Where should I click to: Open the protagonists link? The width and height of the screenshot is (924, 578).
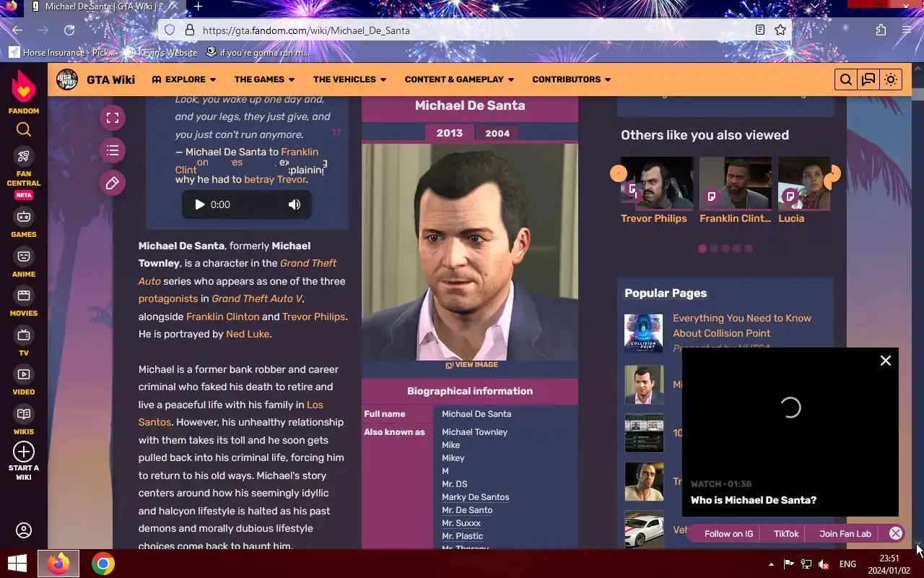coord(168,298)
